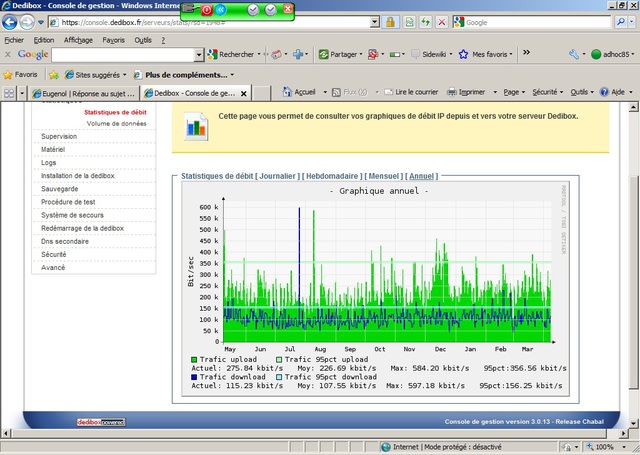Open Système de secours in sidebar
The image size is (640, 455).
[72, 215]
